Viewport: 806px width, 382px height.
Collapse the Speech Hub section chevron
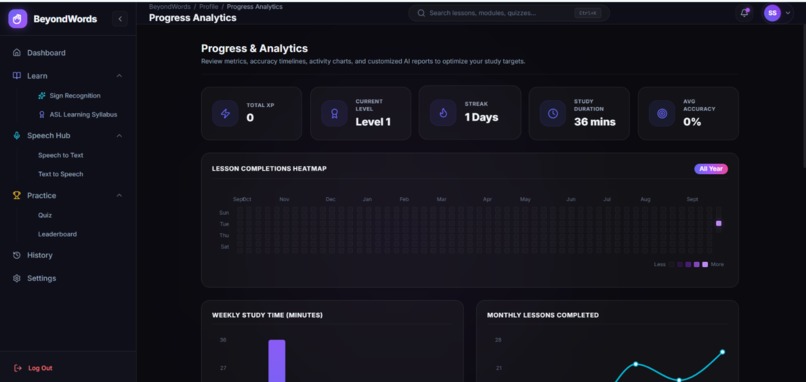(x=119, y=136)
